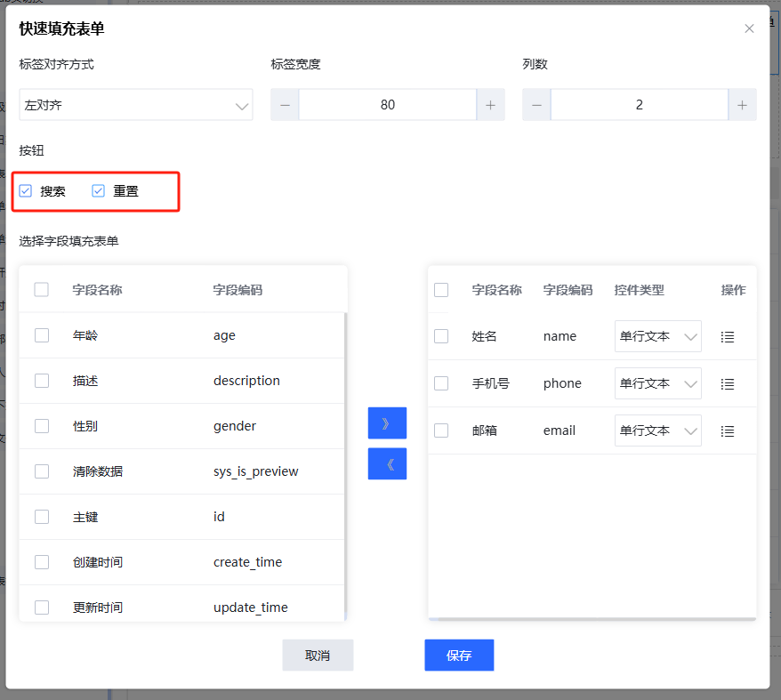Move selected fields left with the 《 button
The width and height of the screenshot is (781, 700).
click(x=387, y=464)
